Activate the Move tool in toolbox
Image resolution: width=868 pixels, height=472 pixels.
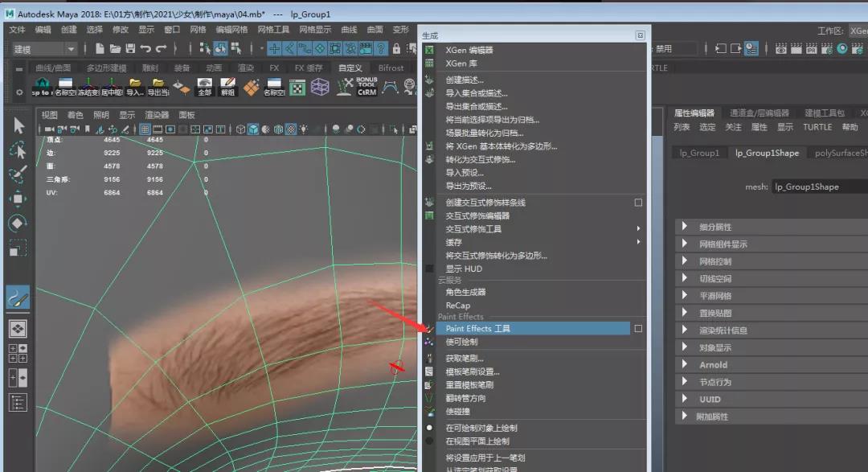pos(18,199)
